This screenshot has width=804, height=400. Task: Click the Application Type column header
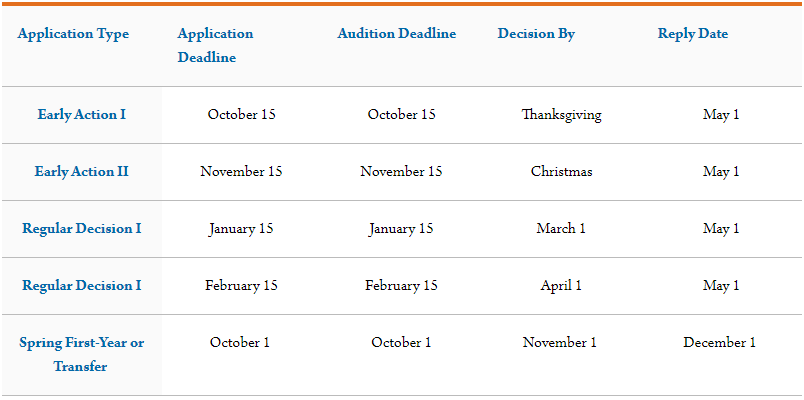[73, 34]
